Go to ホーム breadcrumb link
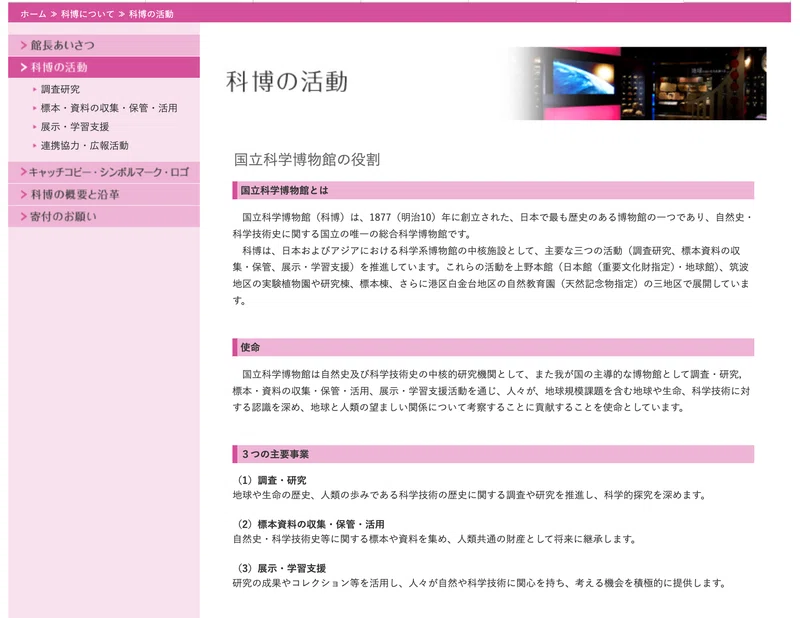 [x=33, y=14]
